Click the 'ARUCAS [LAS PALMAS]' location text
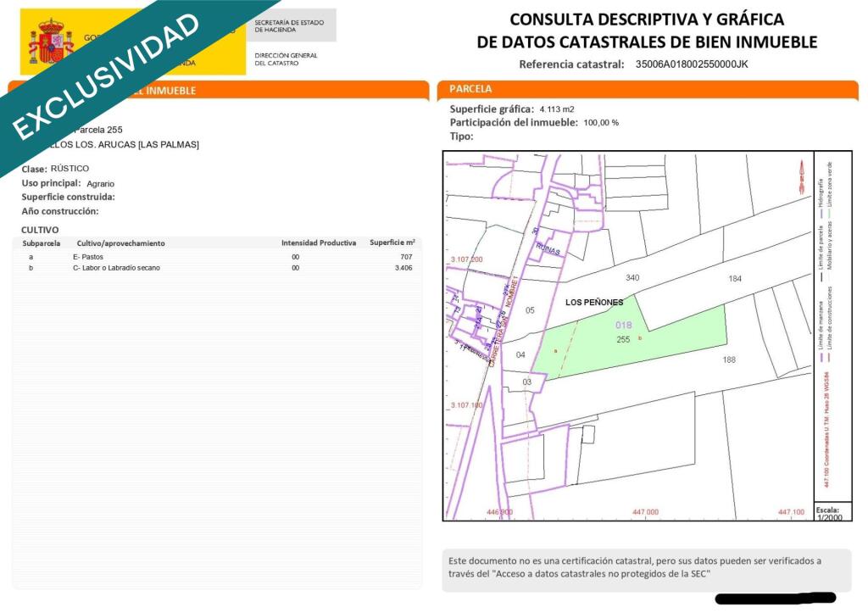The height and width of the screenshot is (613, 868). [x=148, y=144]
